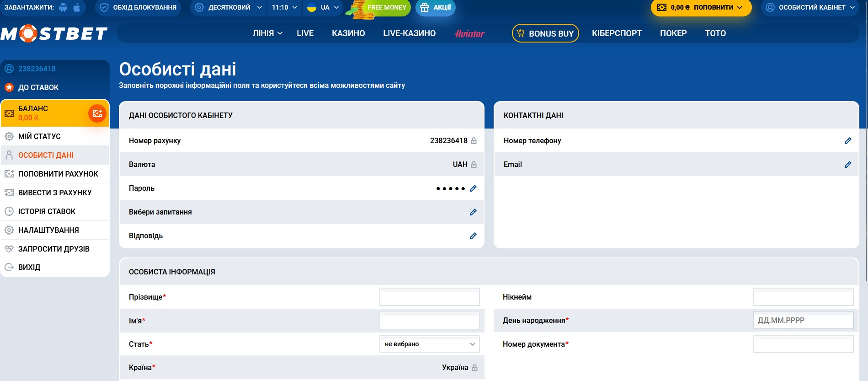Edit Номер телефону with pencil icon
Screen dimensions: 868x381
coord(848,141)
